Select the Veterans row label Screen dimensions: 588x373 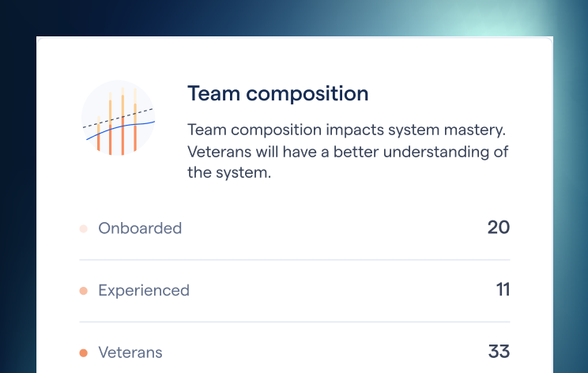coord(130,352)
